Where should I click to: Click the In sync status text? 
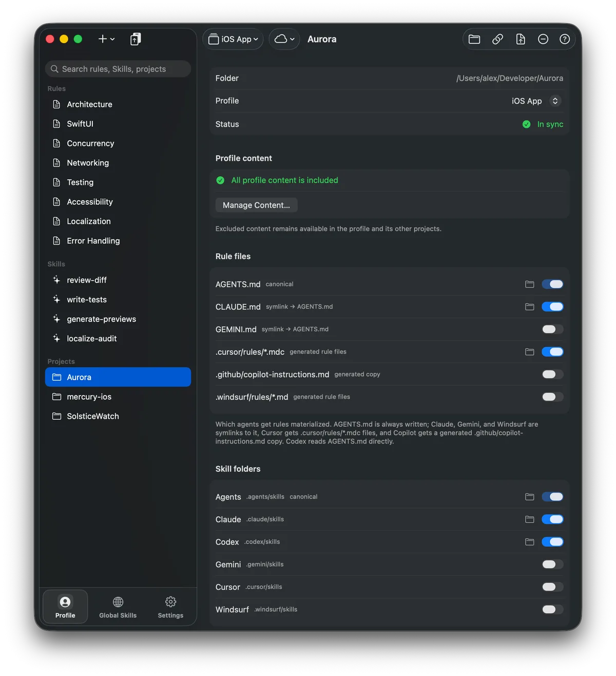550,124
